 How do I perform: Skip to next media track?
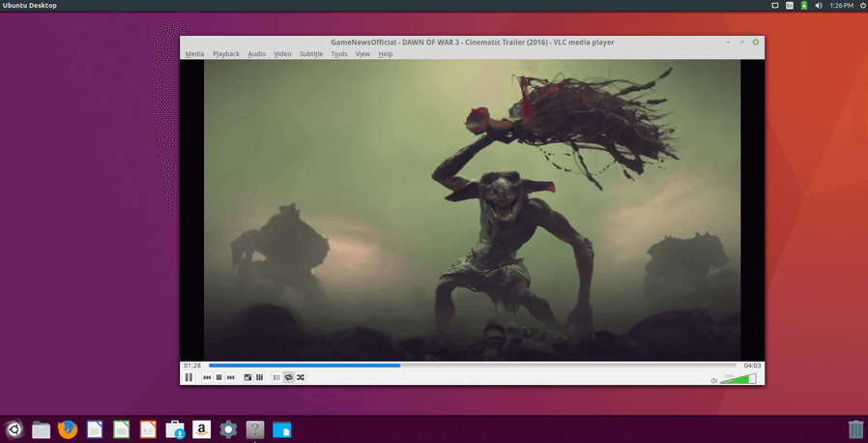click(231, 377)
